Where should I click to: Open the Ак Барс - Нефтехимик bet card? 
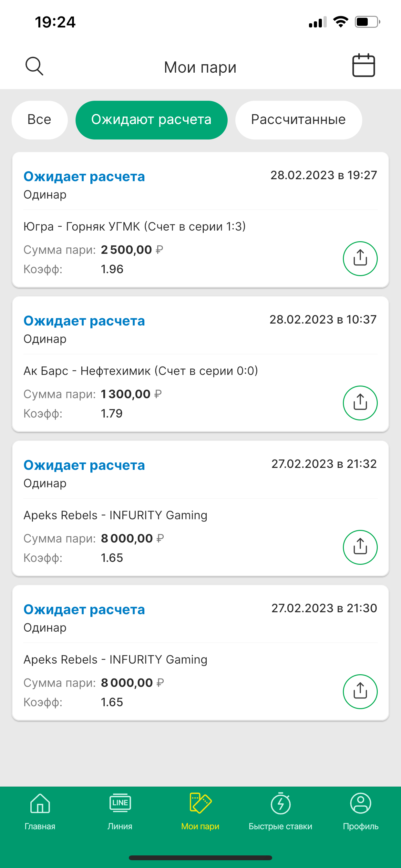(140, 371)
